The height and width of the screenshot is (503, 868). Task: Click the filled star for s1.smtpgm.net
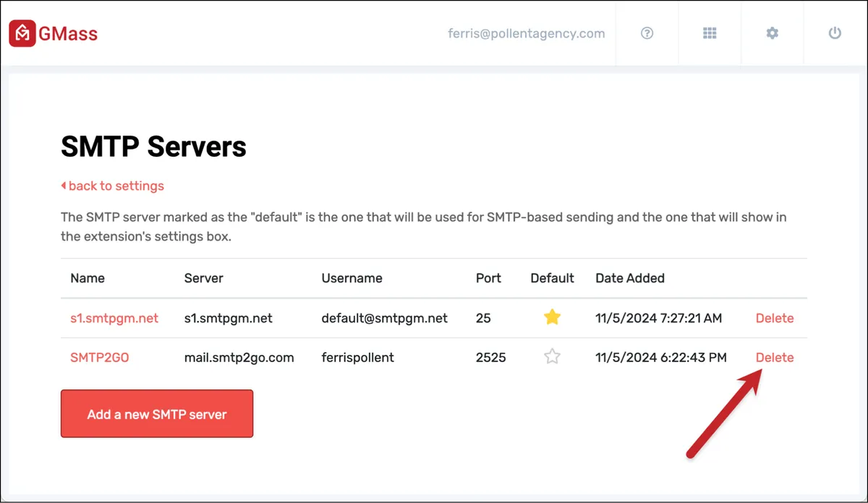[552, 318]
